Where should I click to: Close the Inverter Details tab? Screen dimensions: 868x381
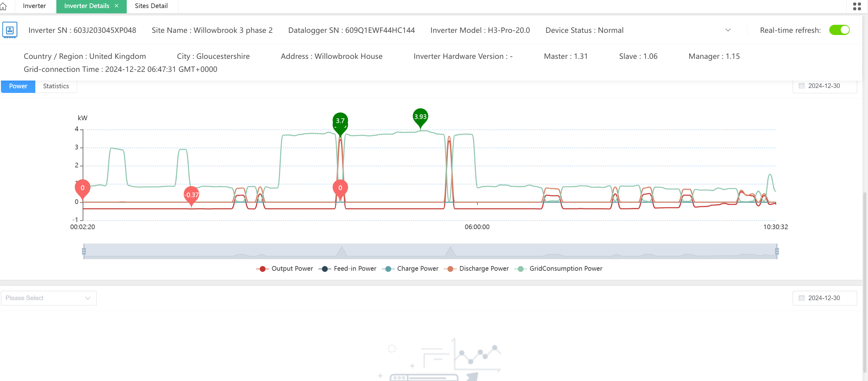coord(116,6)
